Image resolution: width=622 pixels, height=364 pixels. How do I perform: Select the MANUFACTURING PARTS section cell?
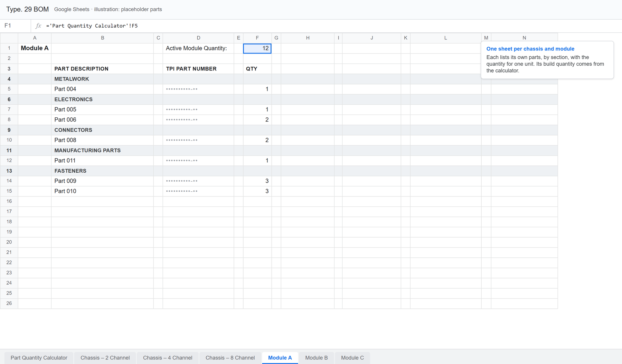102,151
